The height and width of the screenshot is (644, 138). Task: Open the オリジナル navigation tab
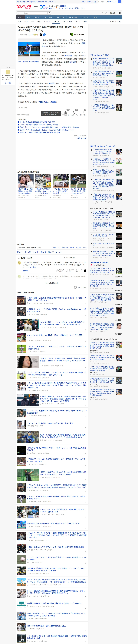click(x=60, y=17)
